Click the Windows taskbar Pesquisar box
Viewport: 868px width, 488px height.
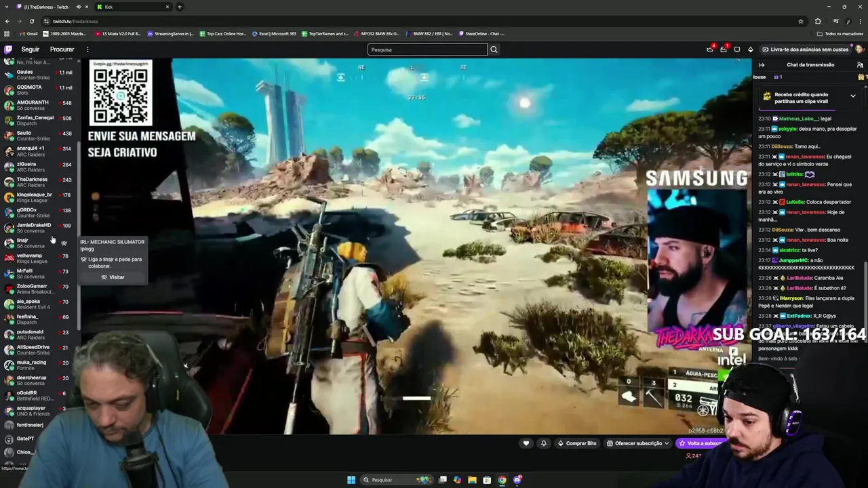(x=397, y=480)
